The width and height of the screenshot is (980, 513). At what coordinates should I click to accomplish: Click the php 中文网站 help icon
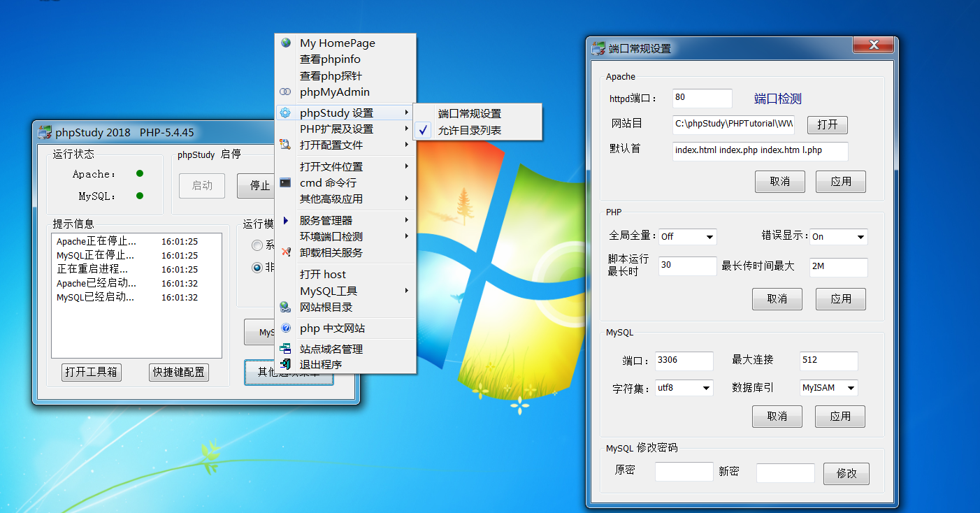pos(284,328)
